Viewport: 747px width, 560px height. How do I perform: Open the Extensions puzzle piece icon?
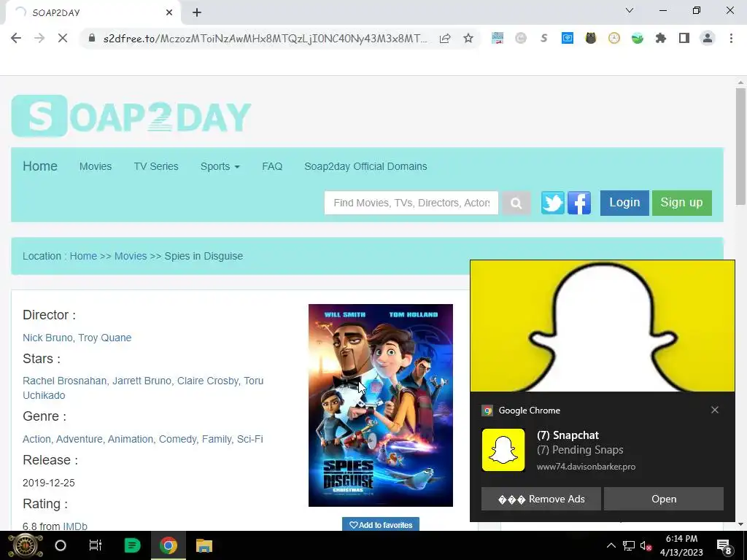[661, 38]
